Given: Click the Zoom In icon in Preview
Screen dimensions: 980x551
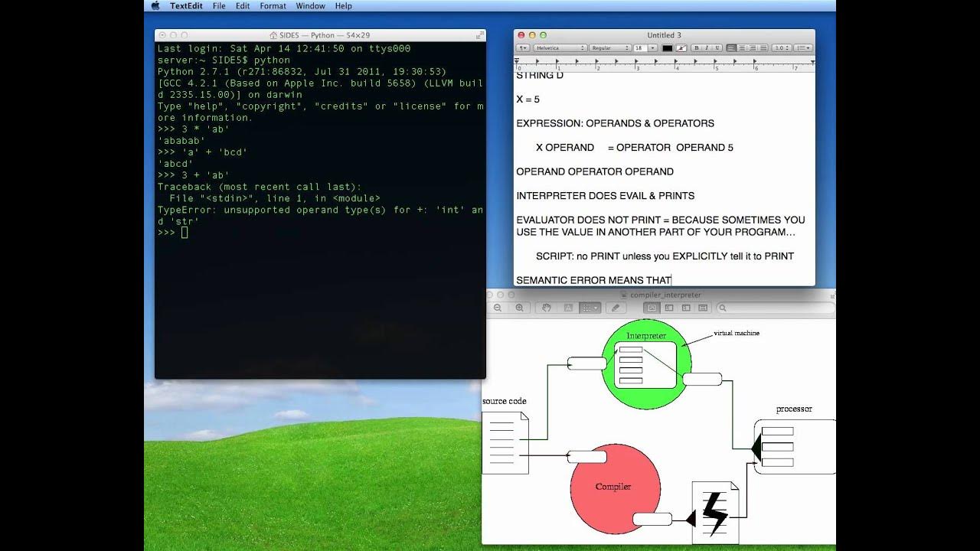Looking at the screenshot, I should 520,308.
